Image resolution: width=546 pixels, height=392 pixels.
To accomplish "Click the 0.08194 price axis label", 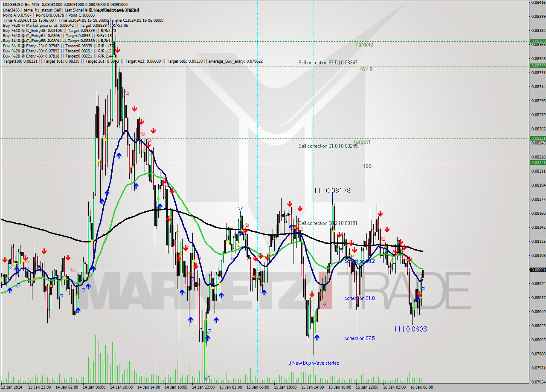I will pos(538,185).
